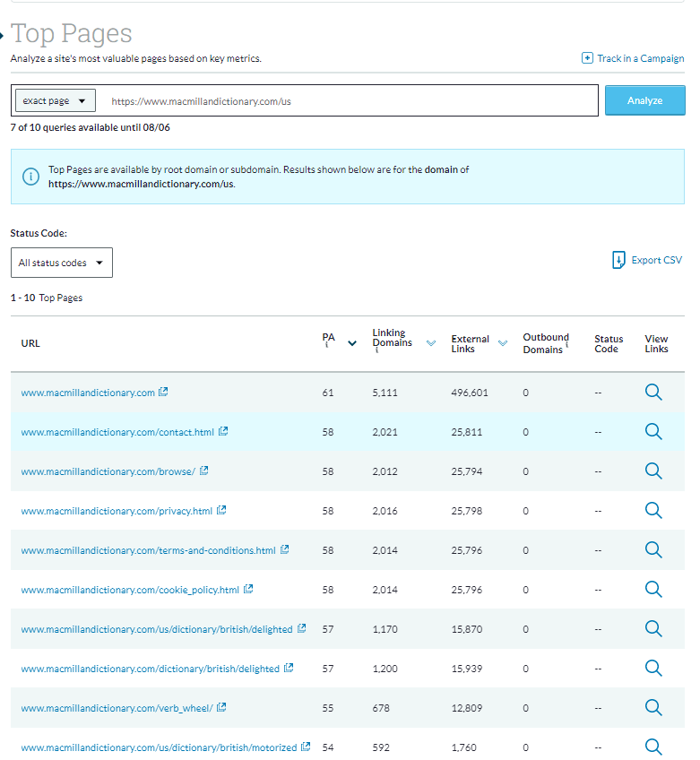
Task: Click the 5,111 linking domains value
Action: click(x=385, y=393)
